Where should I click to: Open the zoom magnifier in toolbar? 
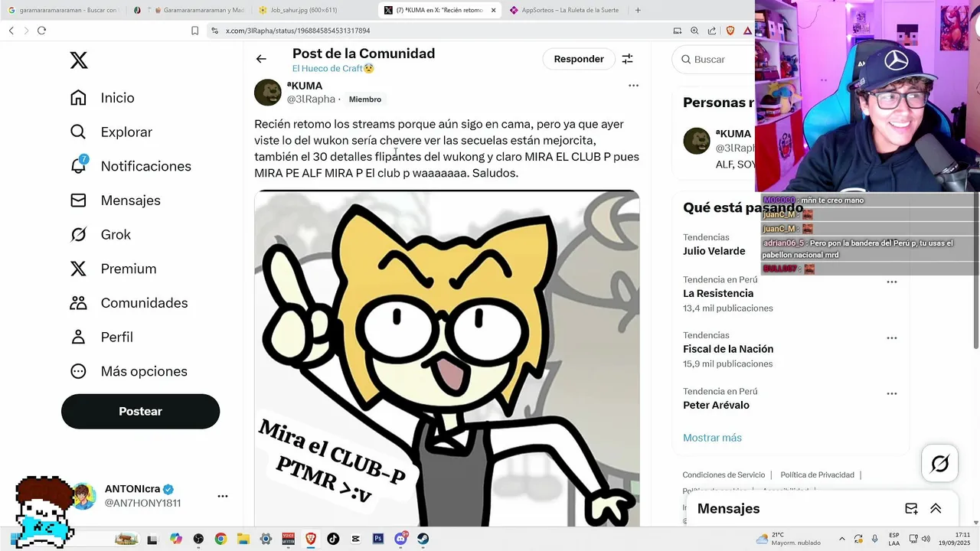coord(694,31)
